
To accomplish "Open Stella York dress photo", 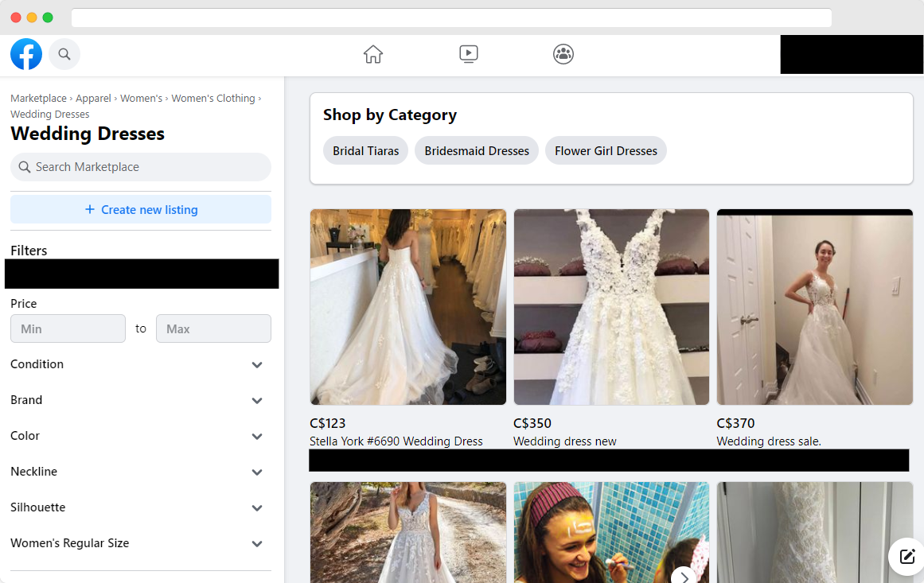I will [x=407, y=307].
